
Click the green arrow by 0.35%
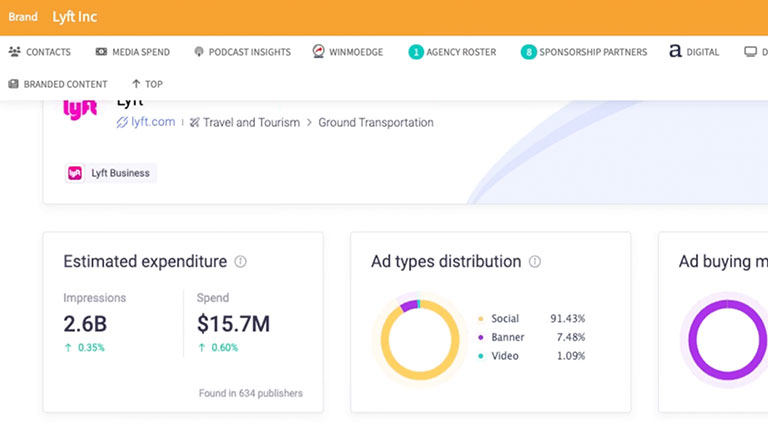click(68, 347)
